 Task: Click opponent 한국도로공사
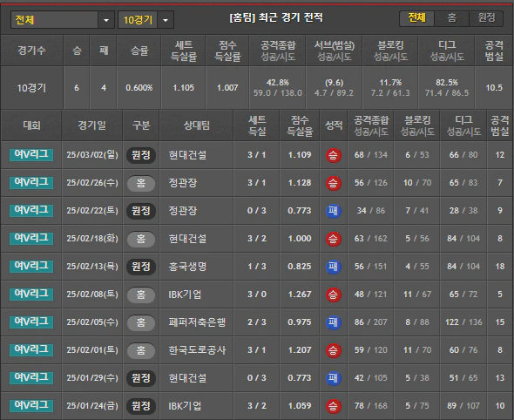(x=197, y=350)
